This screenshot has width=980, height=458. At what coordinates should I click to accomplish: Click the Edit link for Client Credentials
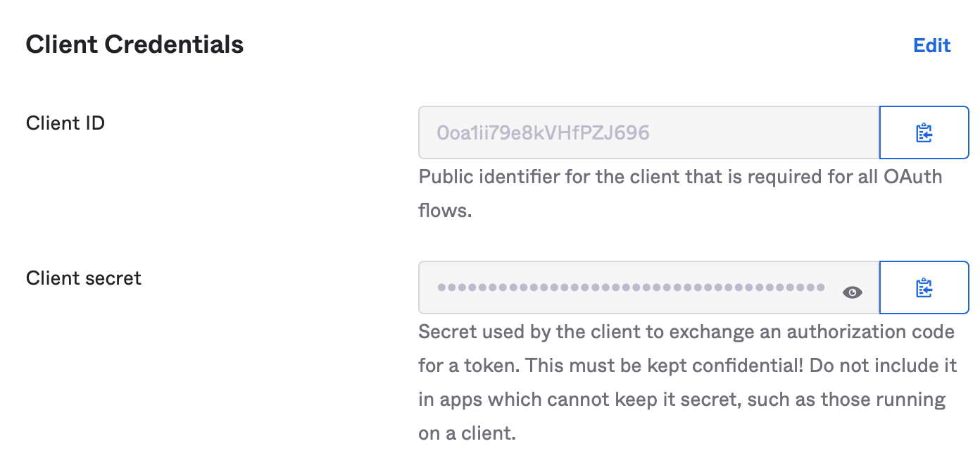tap(931, 45)
